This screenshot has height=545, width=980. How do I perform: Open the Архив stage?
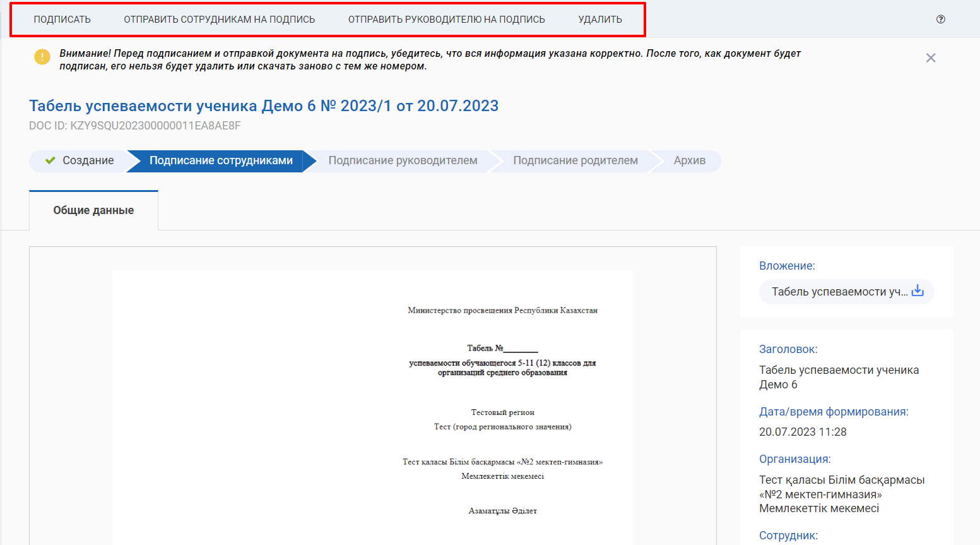coord(689,160)
